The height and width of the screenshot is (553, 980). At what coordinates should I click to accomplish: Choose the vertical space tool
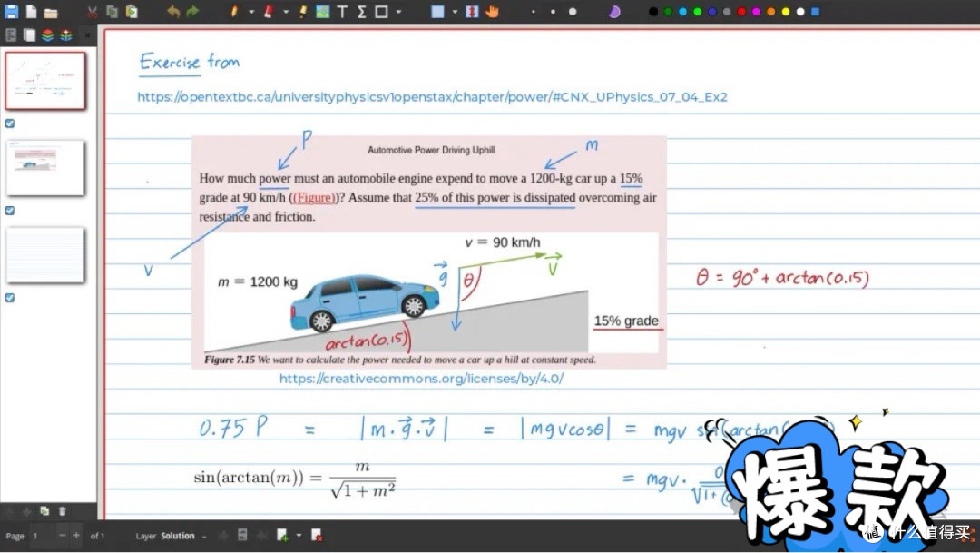click(x=472, y=11)
